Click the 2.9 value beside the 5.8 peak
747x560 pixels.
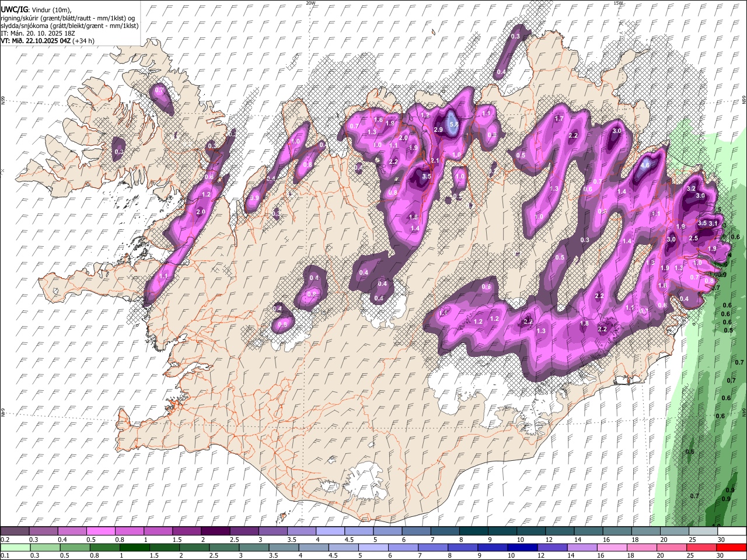point(439,129)
